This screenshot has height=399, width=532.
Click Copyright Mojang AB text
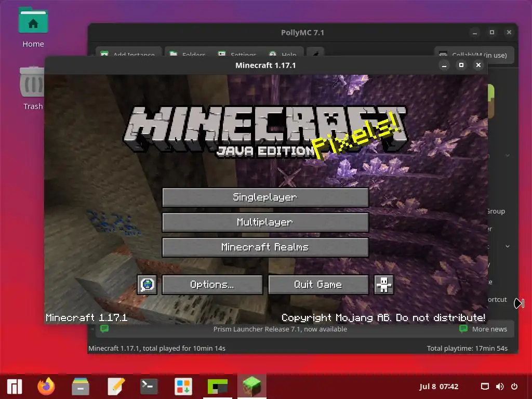[x=383, y=317]
